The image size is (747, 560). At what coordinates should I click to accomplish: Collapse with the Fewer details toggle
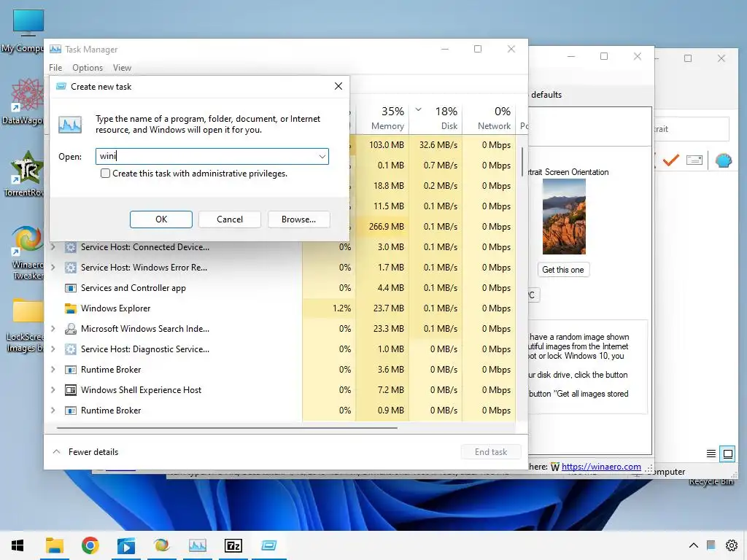point(86,452)
